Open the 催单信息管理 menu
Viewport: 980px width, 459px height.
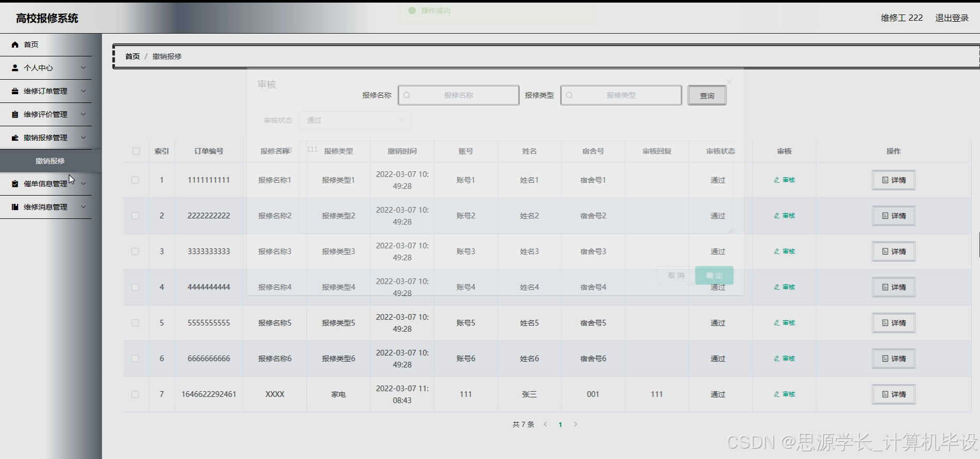click(x=46, y=184)
